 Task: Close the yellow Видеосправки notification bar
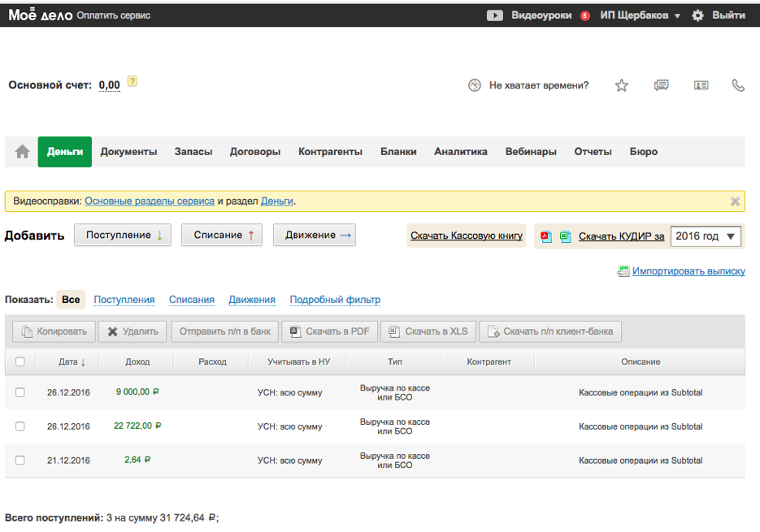point(735,201)
